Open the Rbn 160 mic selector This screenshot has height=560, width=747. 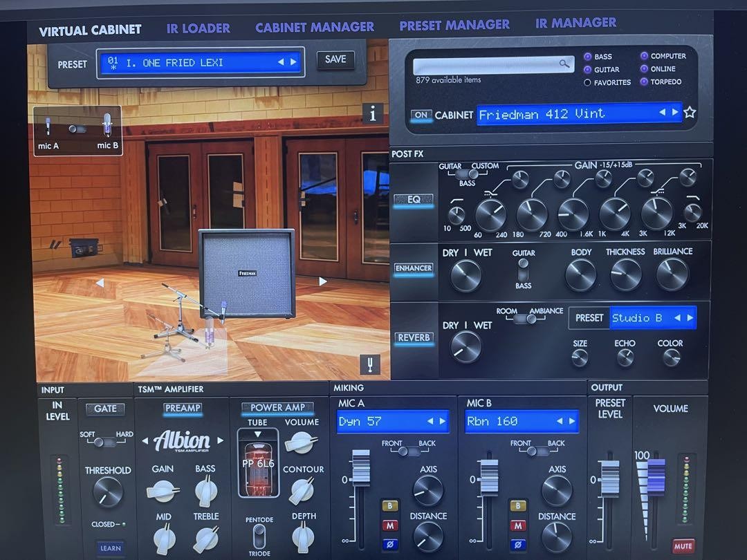pos(522,422)
